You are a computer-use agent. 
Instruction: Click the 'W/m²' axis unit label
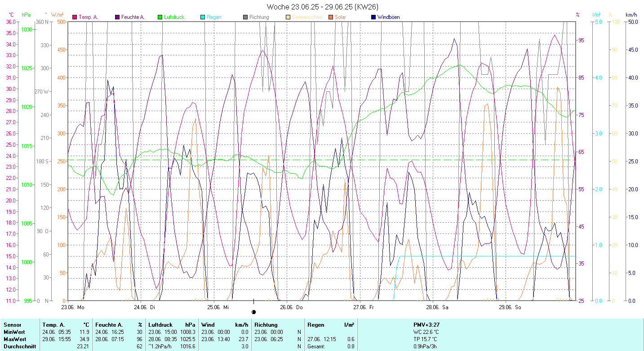(58, 15)
